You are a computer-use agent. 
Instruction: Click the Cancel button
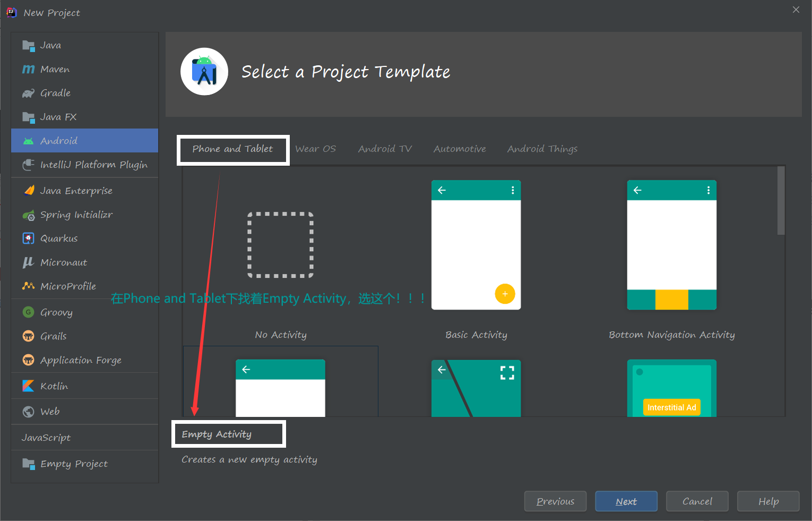[697, 501]
